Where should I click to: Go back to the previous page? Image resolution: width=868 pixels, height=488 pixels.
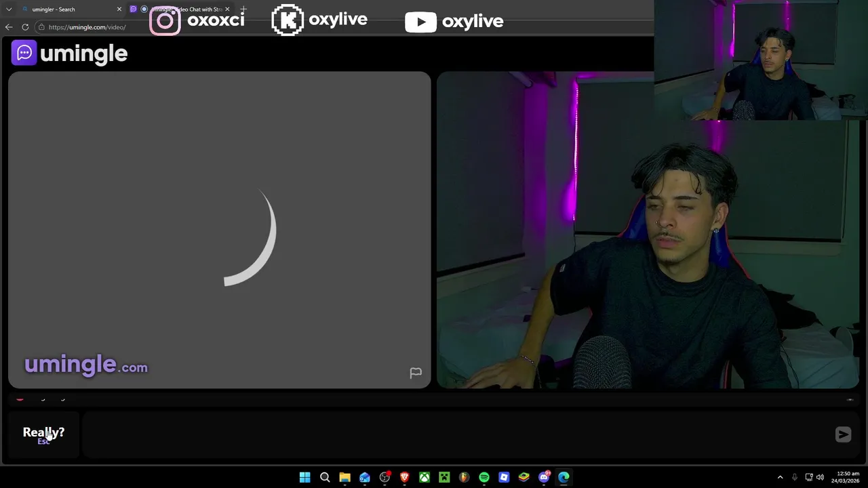(9, 27)
